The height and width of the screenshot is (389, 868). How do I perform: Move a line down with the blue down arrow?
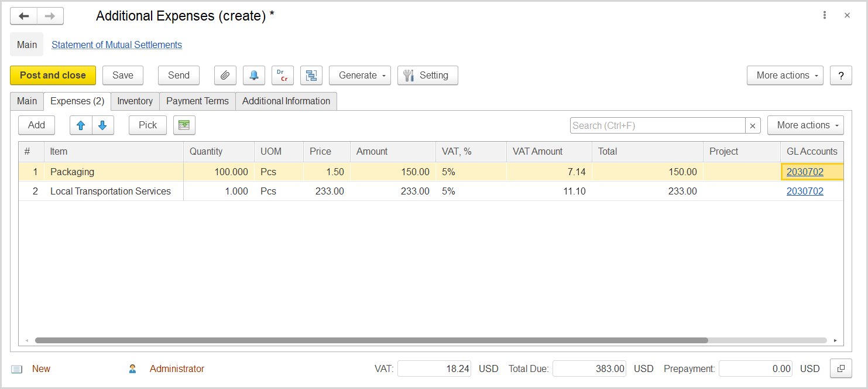(x=102, y=125)
